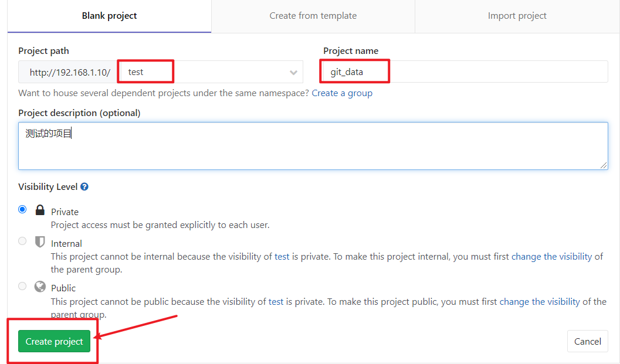Click the green Create project button
The image size is (620, 364).
click(x=54, y=341)
